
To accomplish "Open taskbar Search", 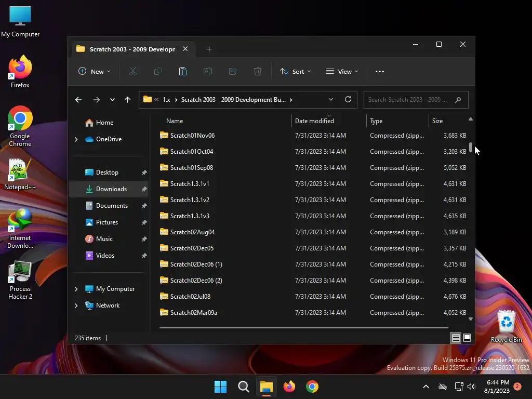I will [244, 387].
